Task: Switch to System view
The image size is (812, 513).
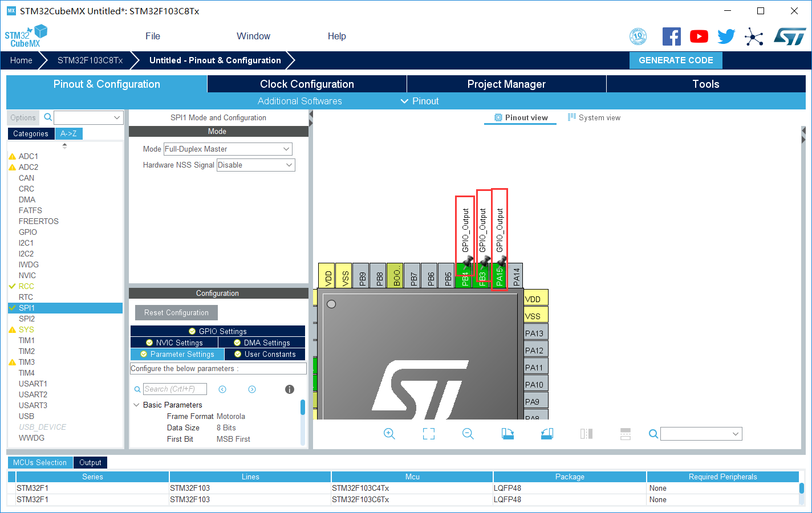Action: [594, 117]
